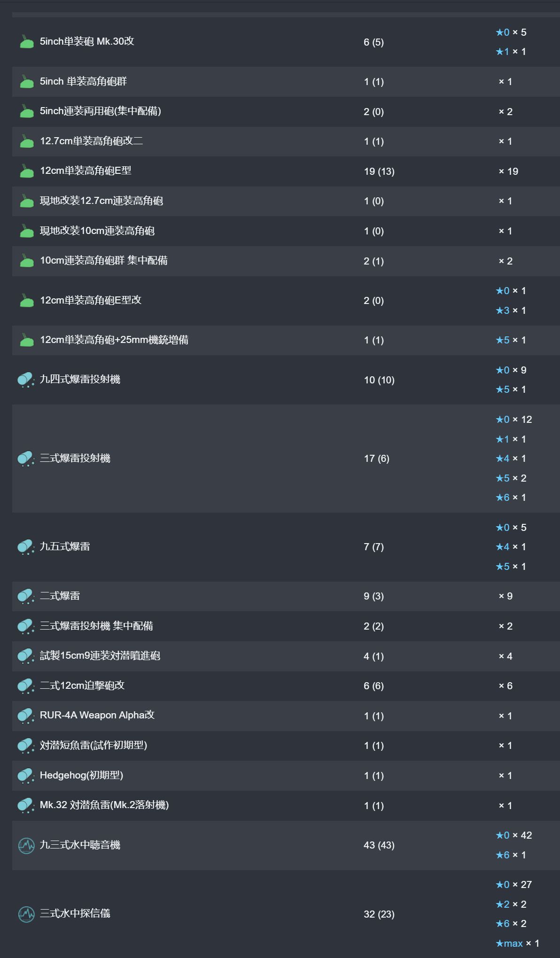The width and height of the screenshot is (560, 958).
Task: Click the green icon for 10cm連装高角砲群 集中配備
Action: [27, 261]
